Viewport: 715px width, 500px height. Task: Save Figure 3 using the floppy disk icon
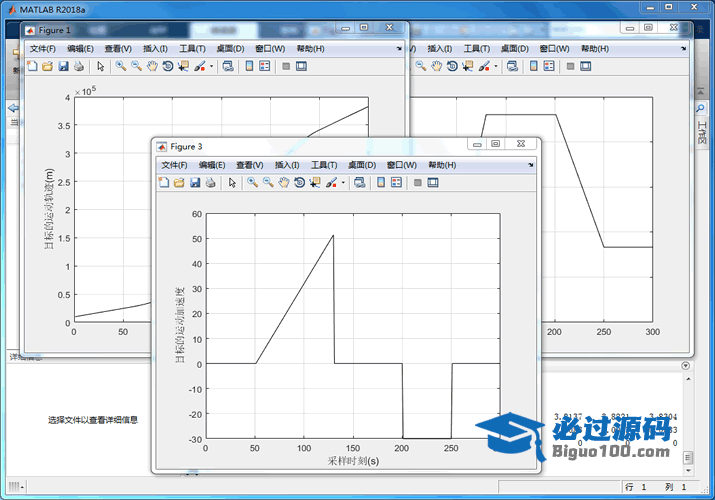(x=195, y=183)
